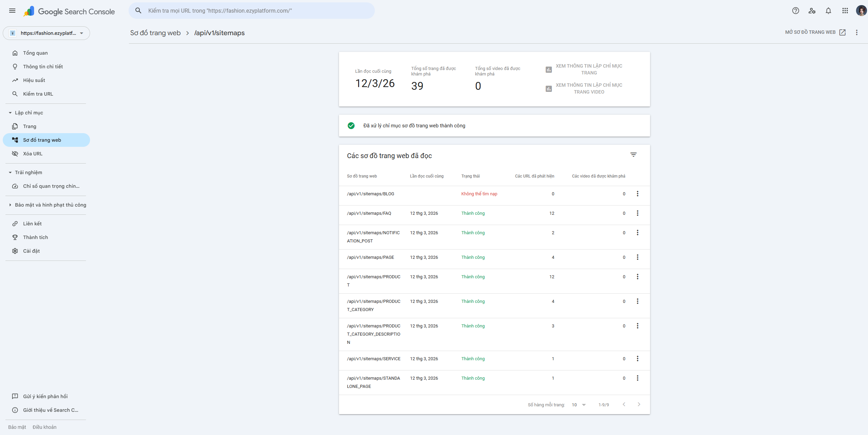The width and height of the screenshot is (868, 435).
Task: Click Sơ đồ trang web breadcrumb link
Action: (x=155, y=33)
